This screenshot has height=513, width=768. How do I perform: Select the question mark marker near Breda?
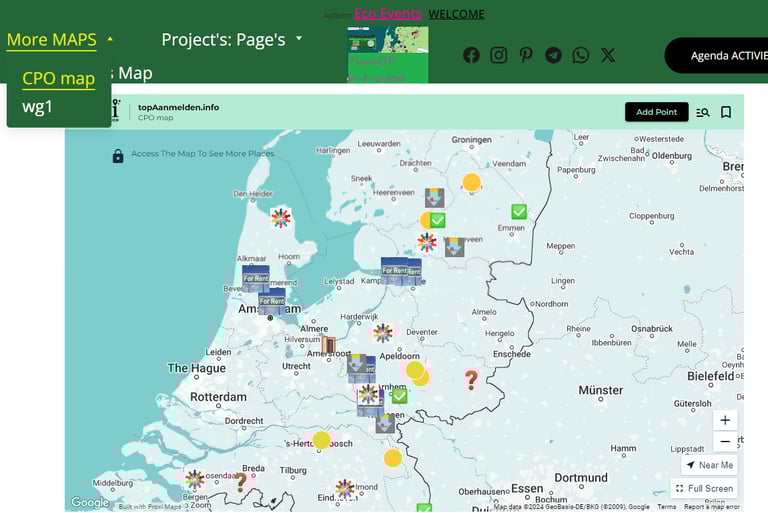pos(241,482)
